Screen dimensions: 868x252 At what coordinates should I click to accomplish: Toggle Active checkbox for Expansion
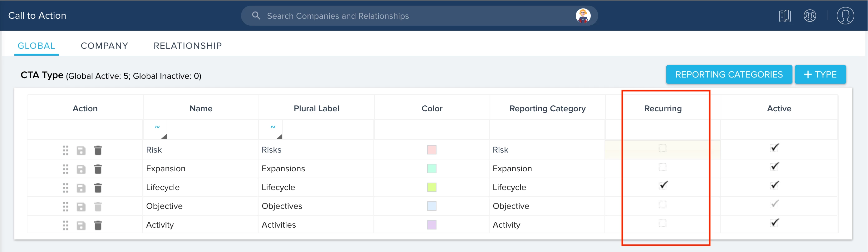point(774,167)
